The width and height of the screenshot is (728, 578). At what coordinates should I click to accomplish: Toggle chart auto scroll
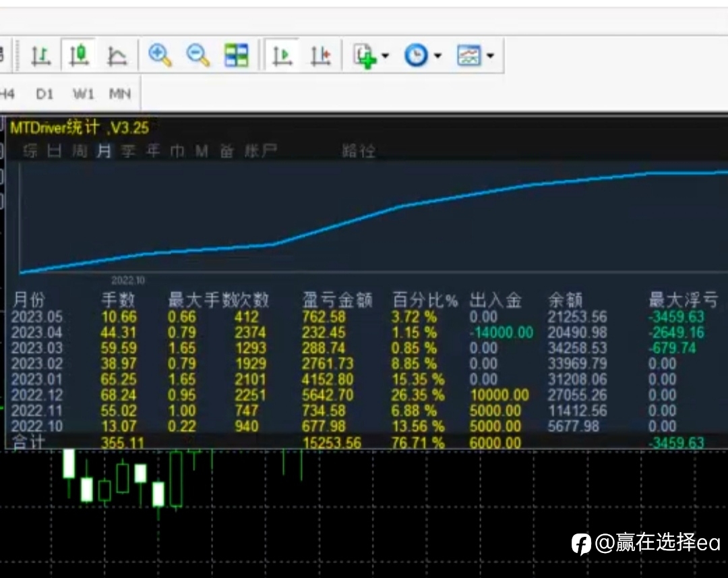tap(282, 56)
